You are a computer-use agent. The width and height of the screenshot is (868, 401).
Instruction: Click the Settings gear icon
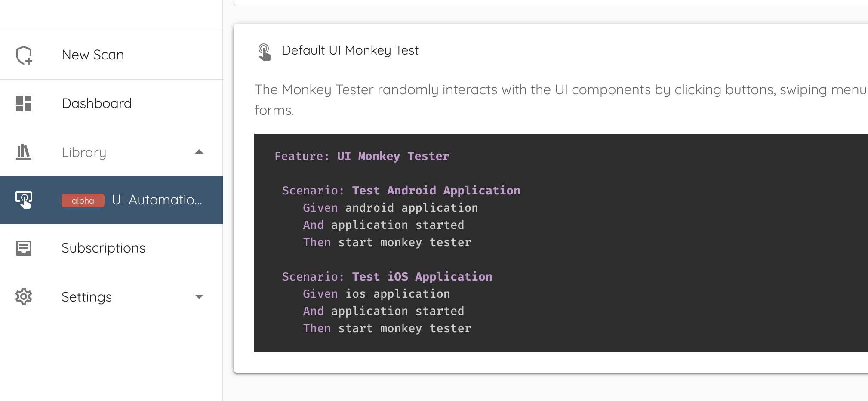pos(24,296)
